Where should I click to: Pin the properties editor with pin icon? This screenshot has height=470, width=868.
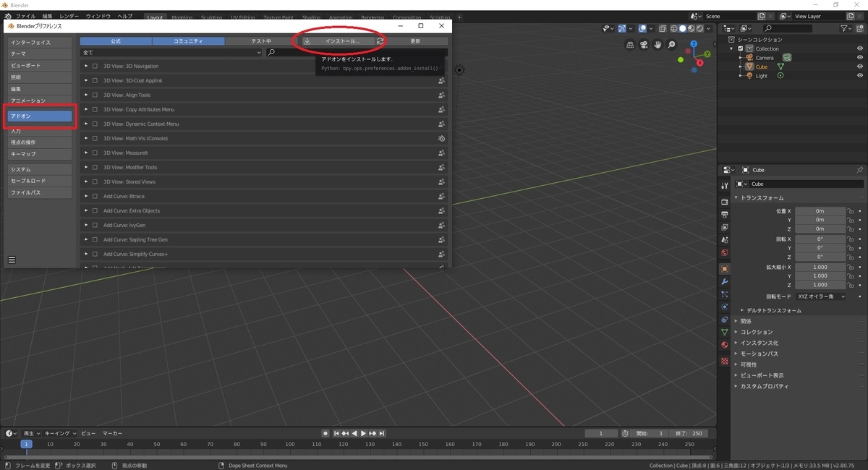[859, 170]
